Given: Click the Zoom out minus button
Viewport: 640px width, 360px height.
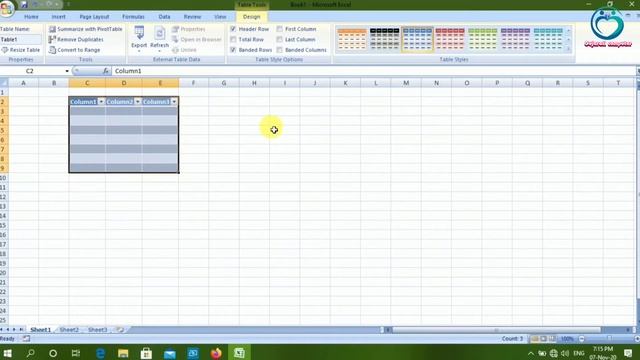Looking at the screenshot, I should click(582, 339).
